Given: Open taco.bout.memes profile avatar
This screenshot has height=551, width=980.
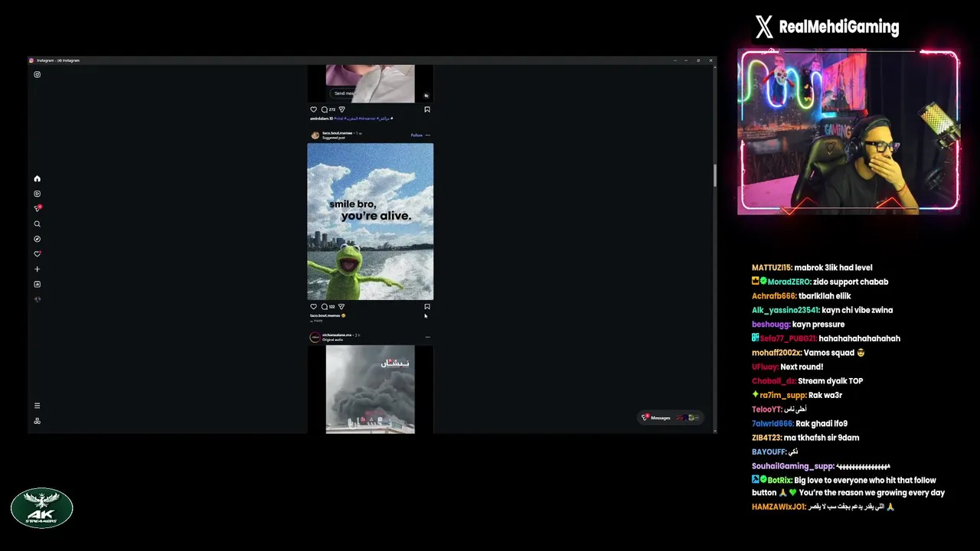Looking at the screenshot, I should [315, 135].
